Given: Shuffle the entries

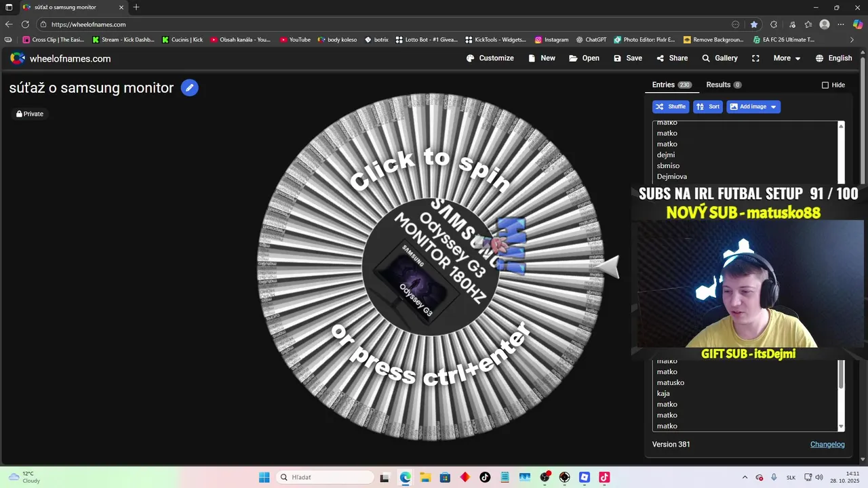Looking at the screenshot, I should pos(671,106).
